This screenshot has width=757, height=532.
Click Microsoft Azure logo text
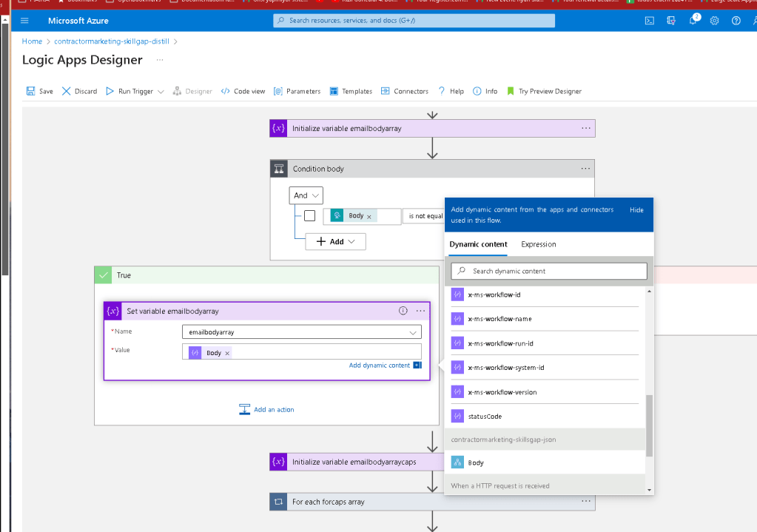[78, 21]
